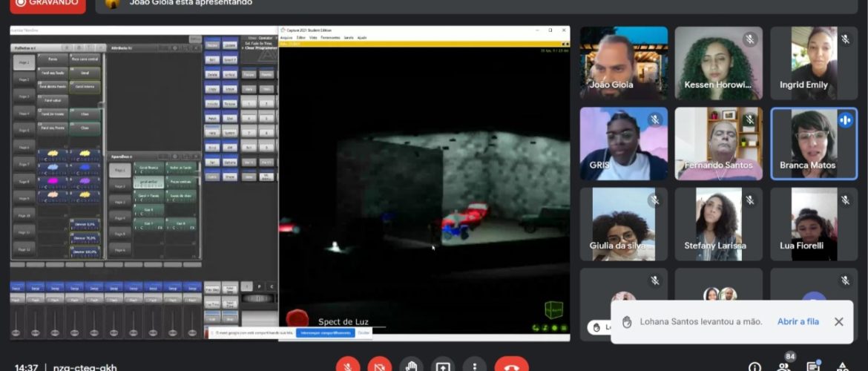Click the first fader track on the console
This screenshot has width=868, height=371.
click(x=17, y=321)
